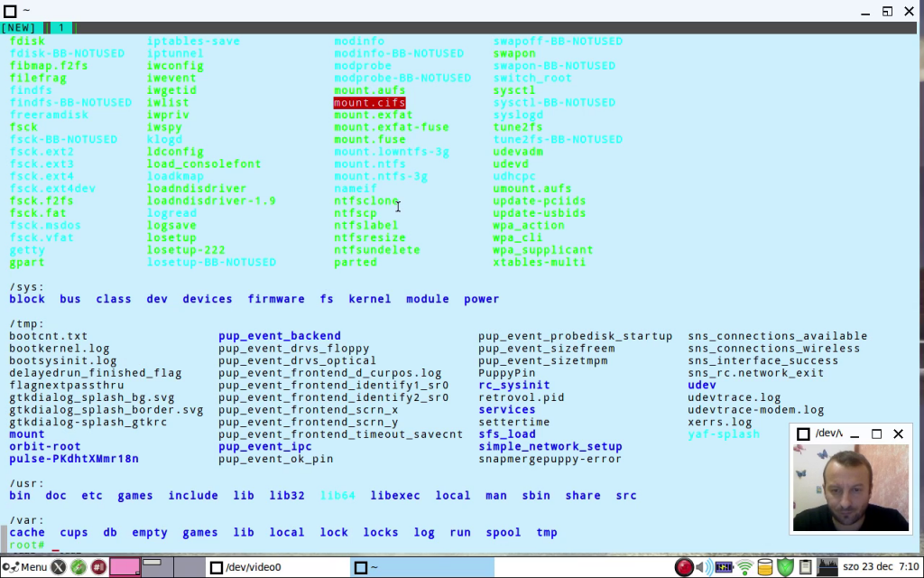Open the green firewall shield icon
This screenshot has width=924, height=578.
click(785, 567)
